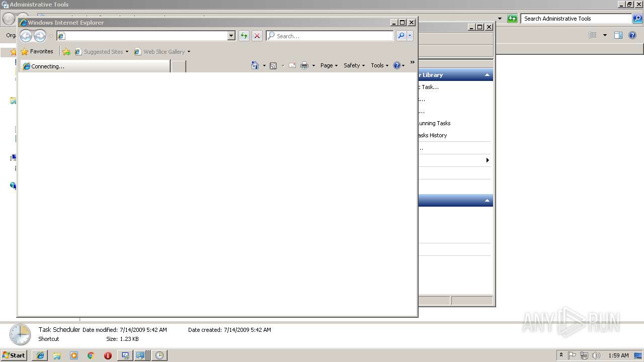Image resolution: width=644 pixels, height=362 pixels.
Task: Click the Action Center flag tray icon
Action: click(572, 355)
